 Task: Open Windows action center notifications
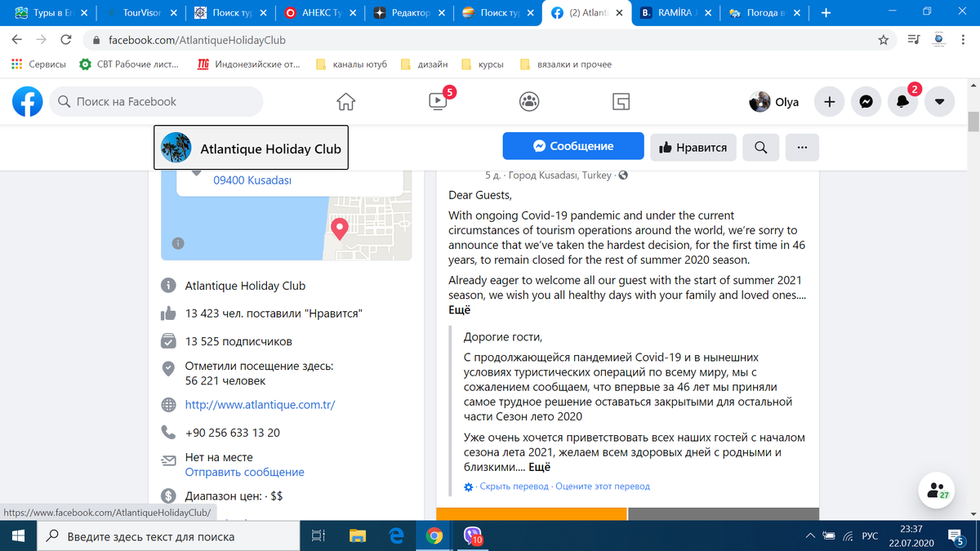point(957,535)
